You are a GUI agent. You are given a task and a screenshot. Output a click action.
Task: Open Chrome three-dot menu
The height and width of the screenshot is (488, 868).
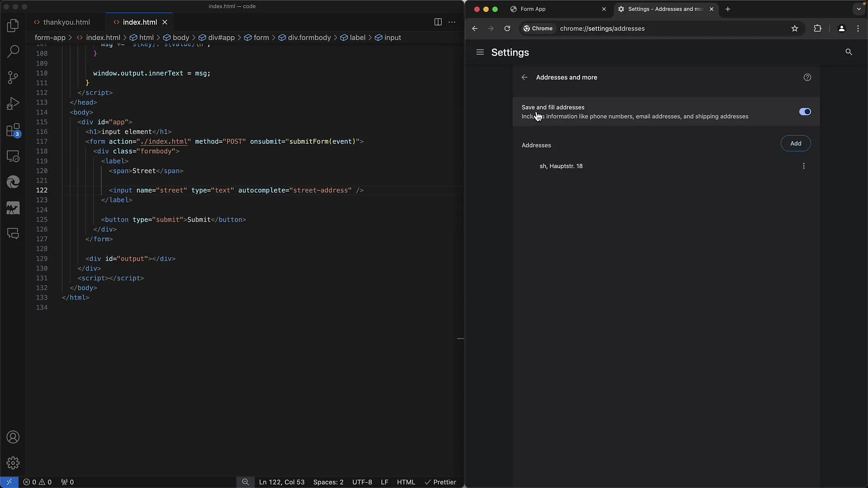pyautogui.click(x=858, y=28)
